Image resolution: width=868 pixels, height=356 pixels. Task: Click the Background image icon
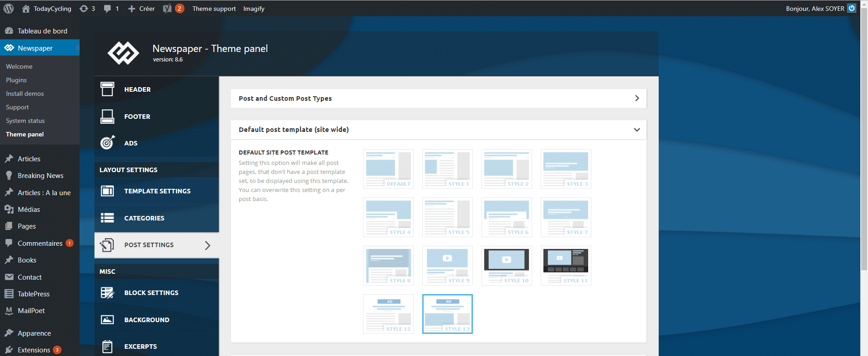coord(107,319)
